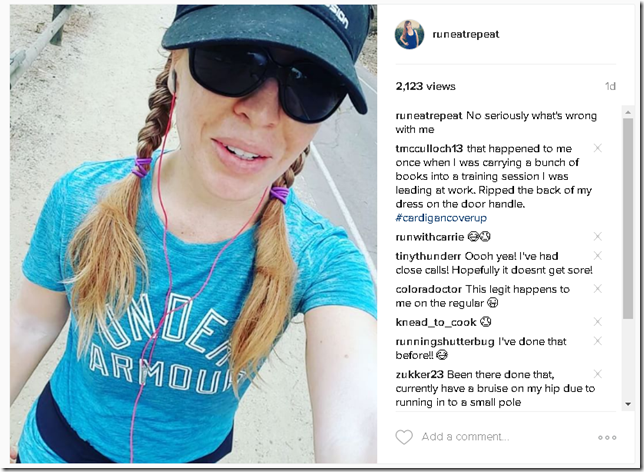The height and width of the screenshot is (472, 644).
Task: Remove knead_to_cook's comment with the X
Action: pos(598,321)
